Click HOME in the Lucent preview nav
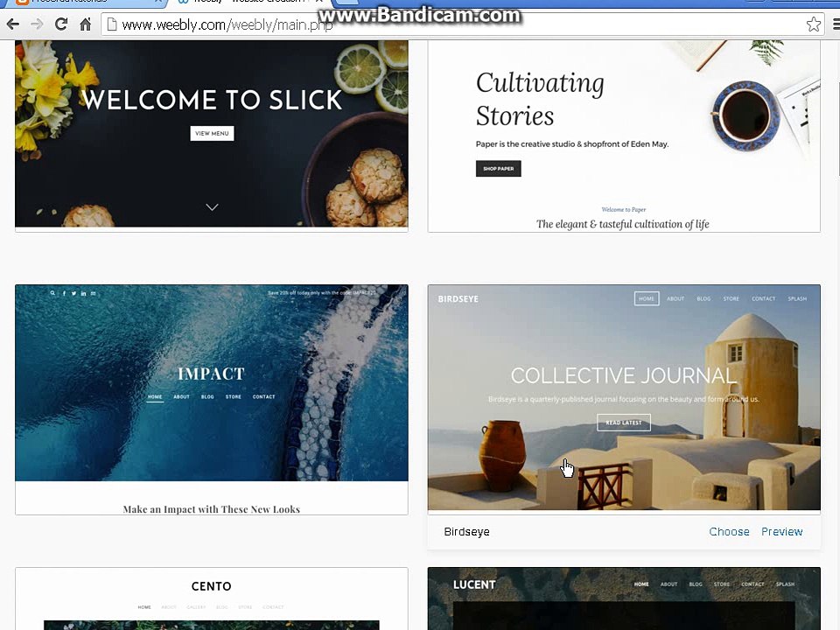840x630 pixels. pos(641,584)
